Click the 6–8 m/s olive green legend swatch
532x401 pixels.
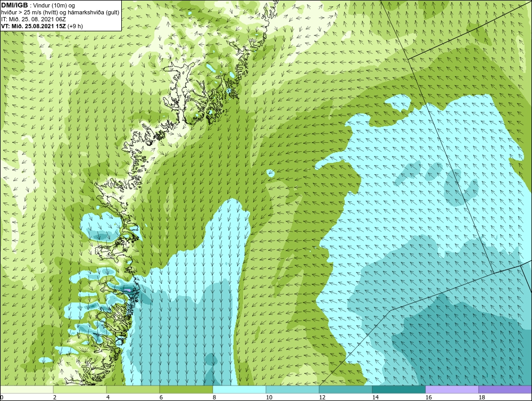click(186, 389)
